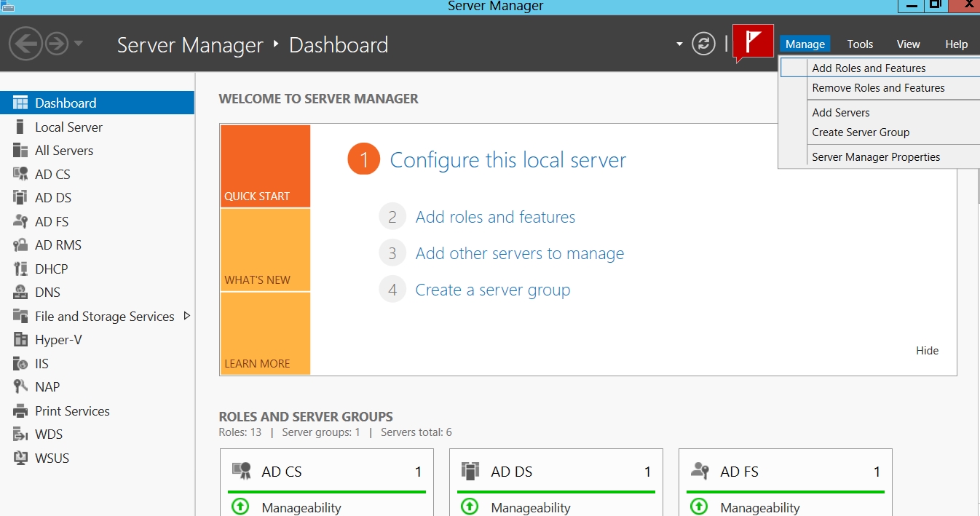Click AD CS tile Manageability status icon
Screen dimensions: 980x516
[240, 507]
